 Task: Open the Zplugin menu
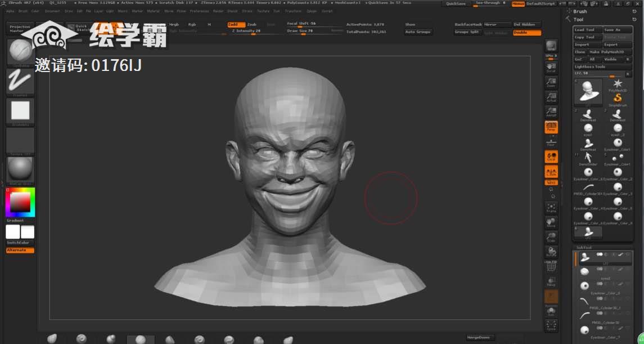312,11
